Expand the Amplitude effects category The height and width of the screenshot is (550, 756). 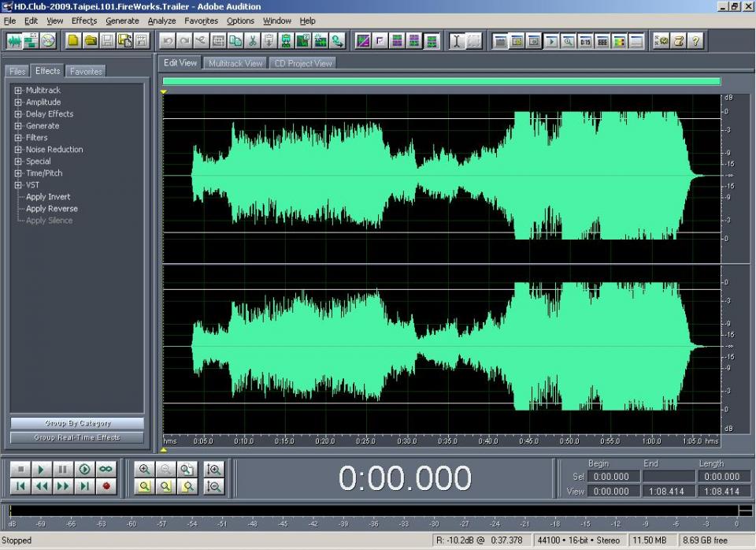18,102
